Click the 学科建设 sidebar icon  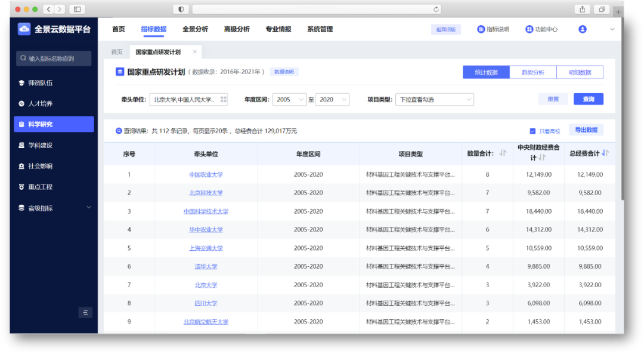(x=21, y=145)
